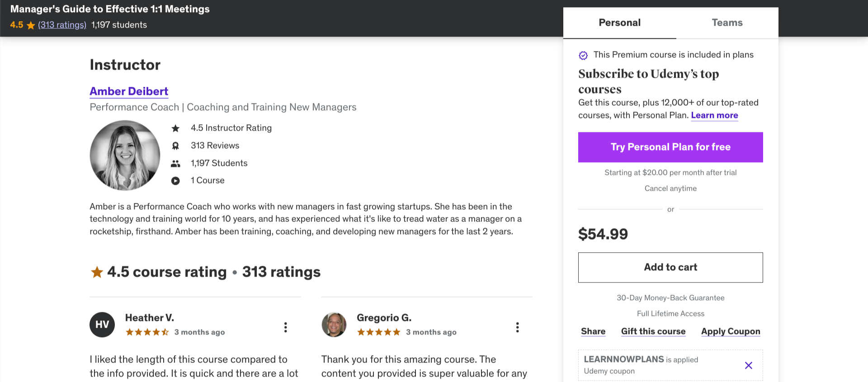Click the students people icon
868x382 pixels.
[175, 164]
